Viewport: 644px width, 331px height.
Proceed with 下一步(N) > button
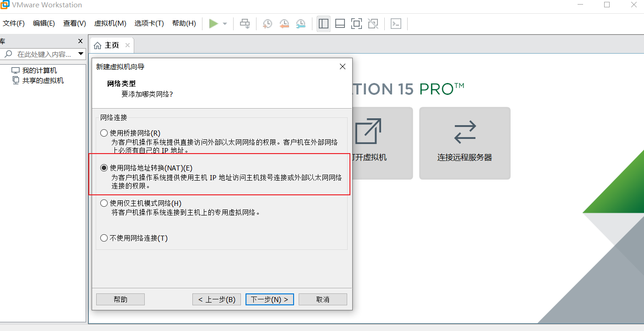[x=270, y=299]
